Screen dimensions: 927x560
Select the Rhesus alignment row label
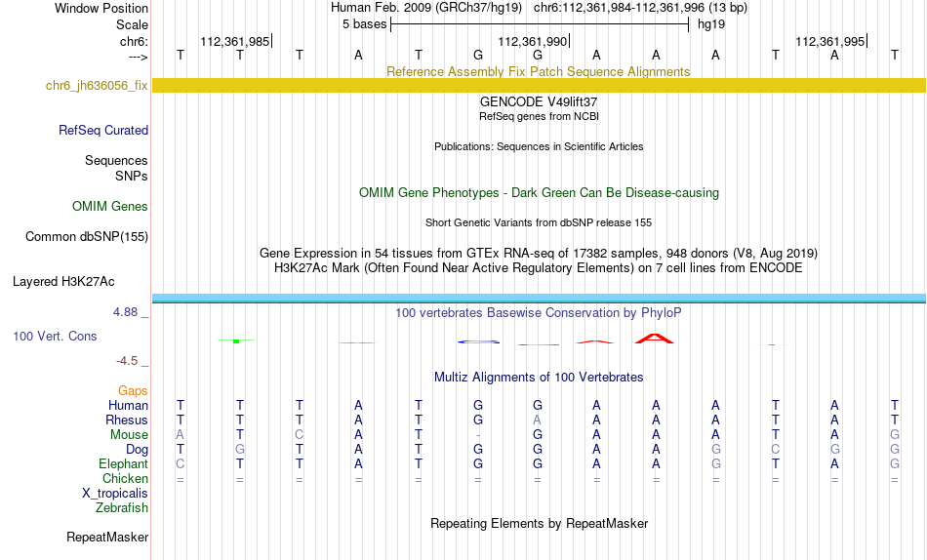click(127, 420)
